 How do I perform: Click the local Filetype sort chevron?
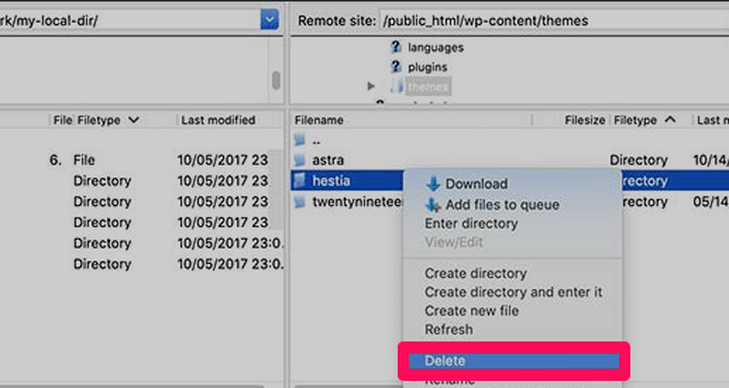click(134, 120)
